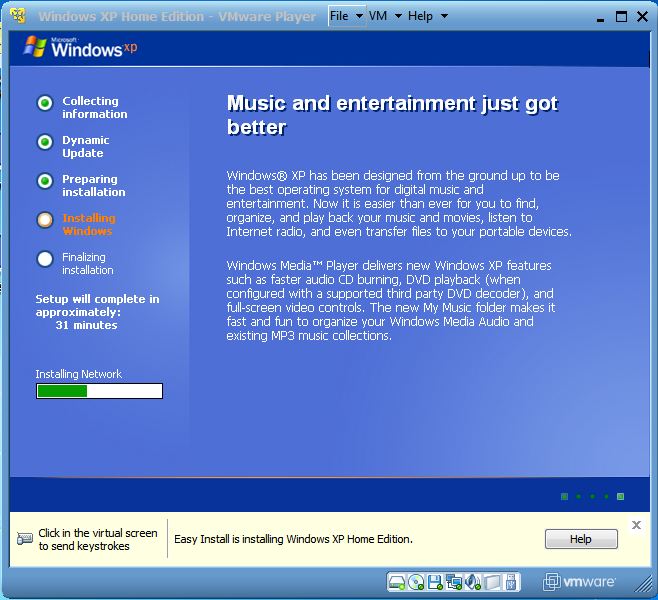Click the VMware Player title bar icon
The image size is (658, 600).
pos(18,16)
